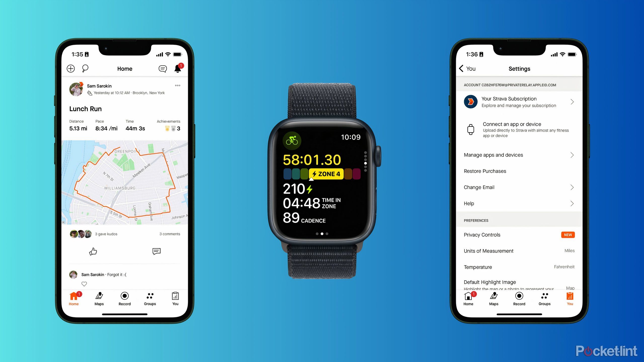Select Privacy Controls preference
Screen dimensions: 644x362
[482, 234]
